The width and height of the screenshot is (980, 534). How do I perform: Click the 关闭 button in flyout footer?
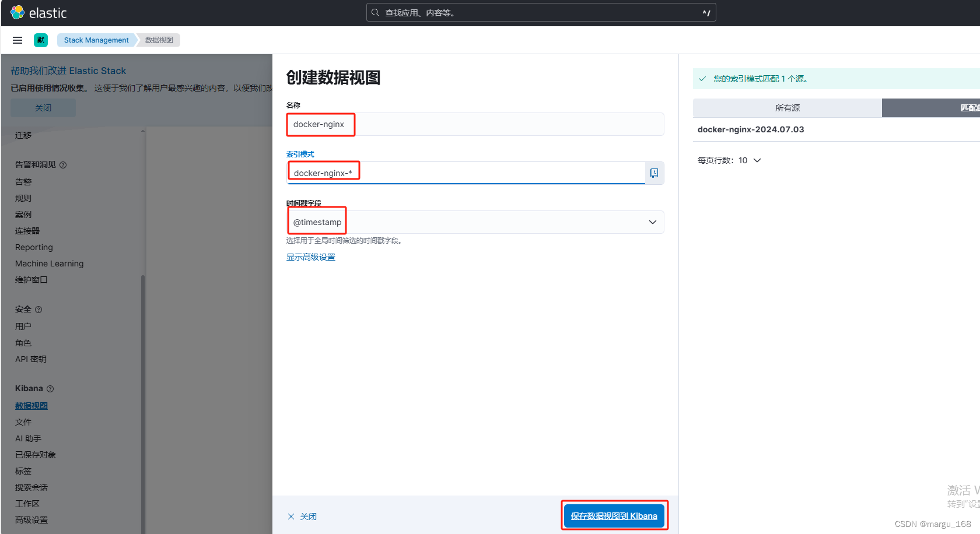(302, 517)
